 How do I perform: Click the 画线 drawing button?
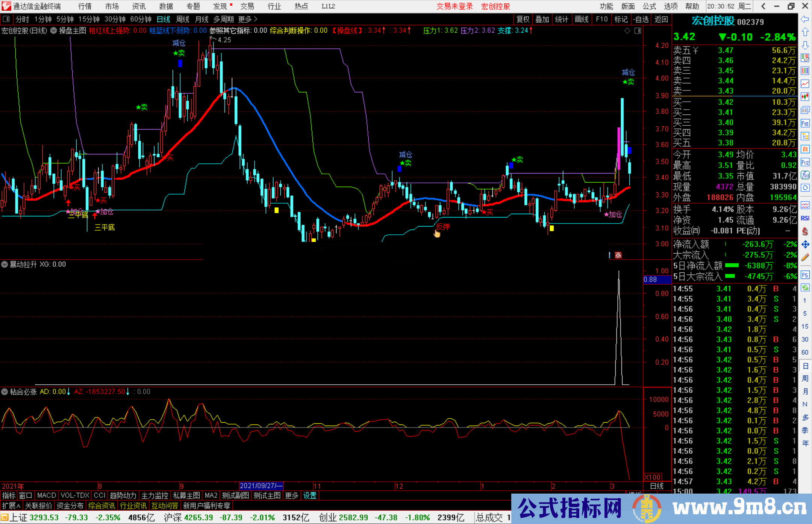tap(581, 19)
